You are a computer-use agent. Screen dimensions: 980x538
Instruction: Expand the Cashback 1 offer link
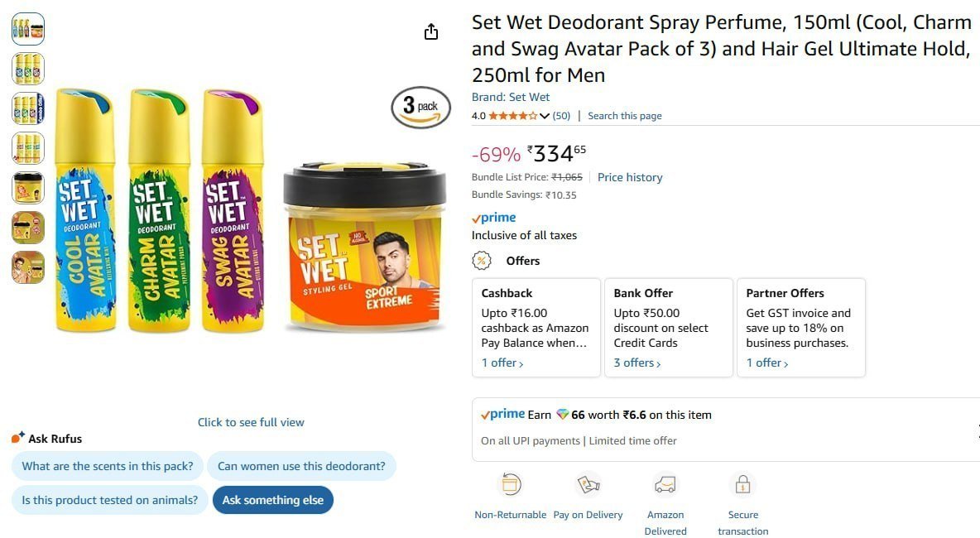(502, 363)
